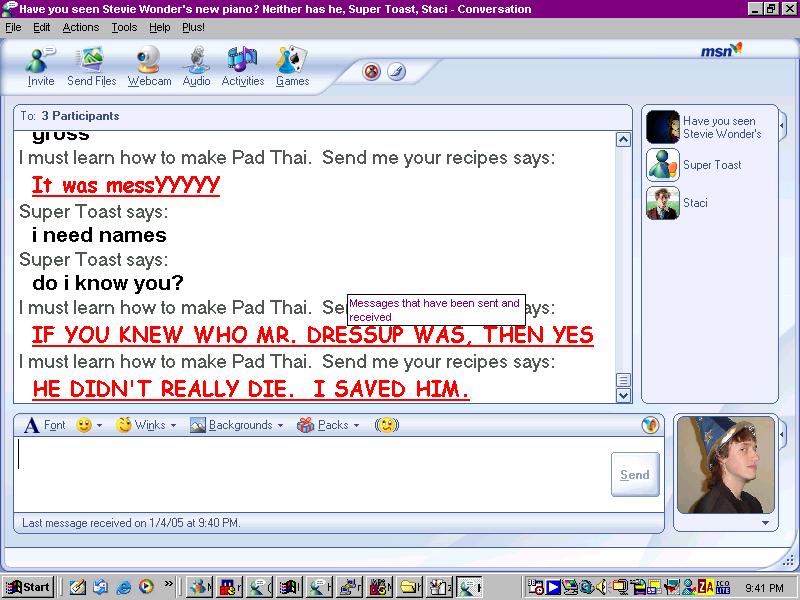Open the Edit menu

(42, 27)
